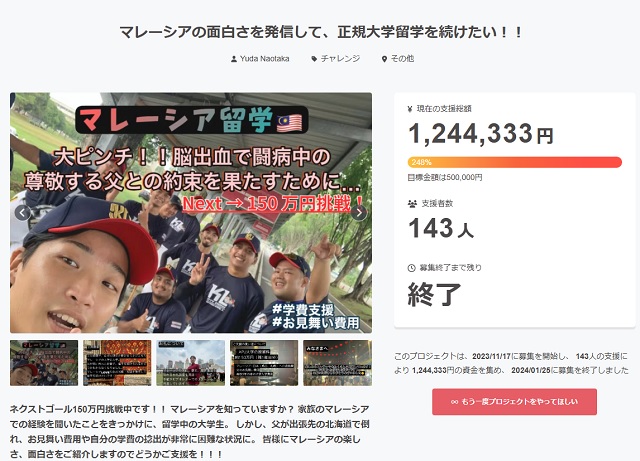Click the もう一度プロジェクトをやってほしい button
Screen dimensions: 640x461
click(x=514, y=402)
